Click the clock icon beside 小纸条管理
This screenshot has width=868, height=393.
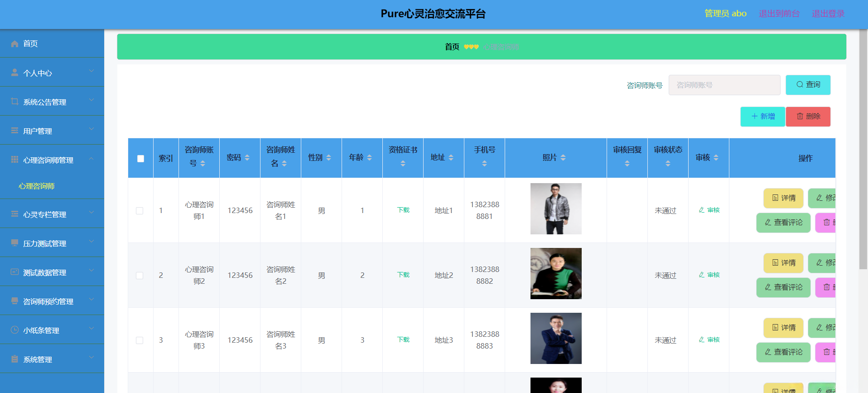pyautogui.click(x=14, y=330)
